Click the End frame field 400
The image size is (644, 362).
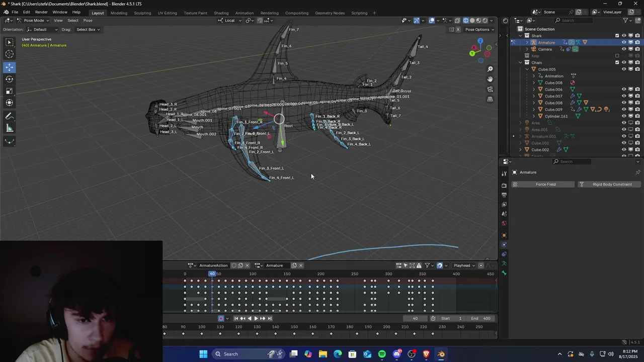[480, 318]
